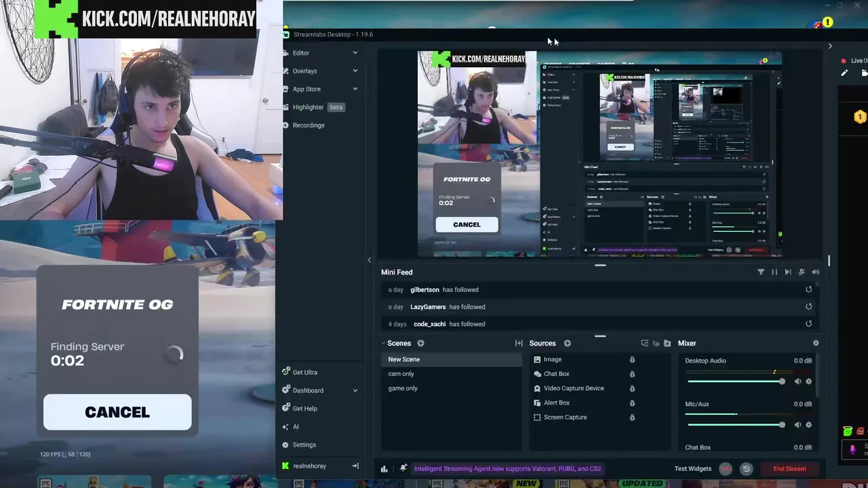Select the cam only scene

pos(451,374)
